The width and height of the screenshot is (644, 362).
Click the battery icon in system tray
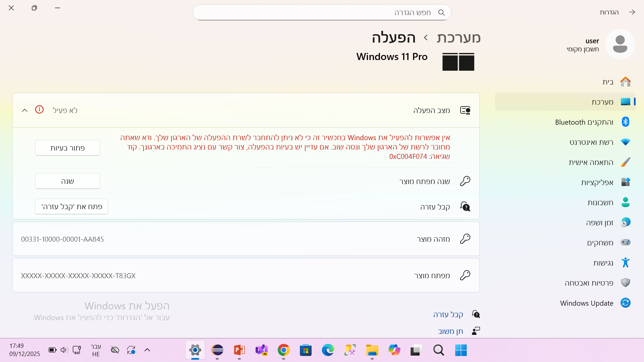52,350
